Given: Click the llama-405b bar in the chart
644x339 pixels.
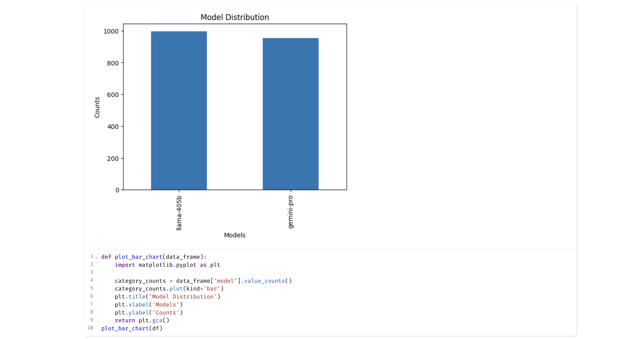Looking at the screenshot, I should click(x=179, y=110).
